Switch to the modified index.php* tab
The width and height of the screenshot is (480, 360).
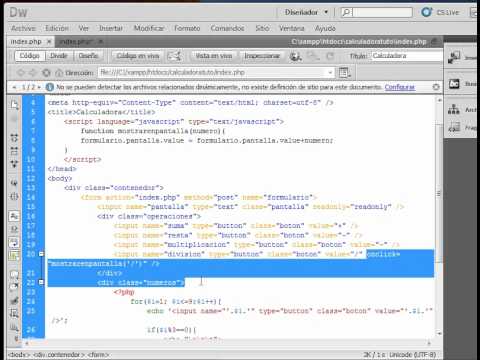point(77,42)
